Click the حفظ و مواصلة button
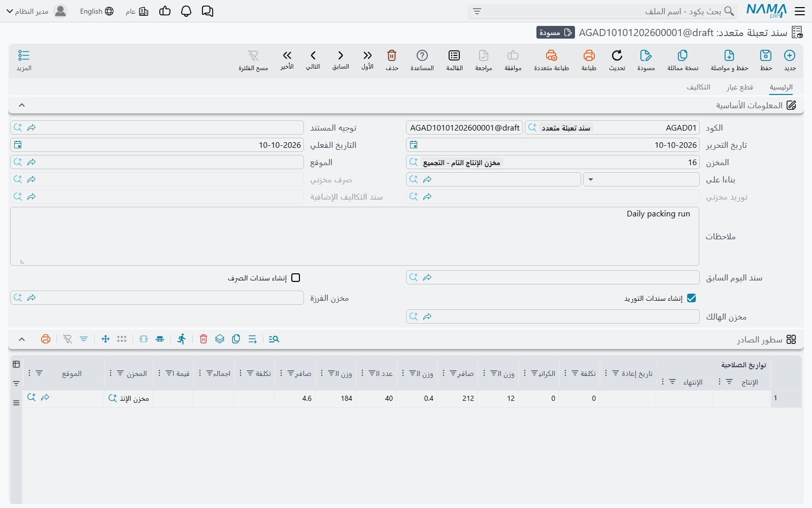This screenshot has height=508, width=812. 729,60
